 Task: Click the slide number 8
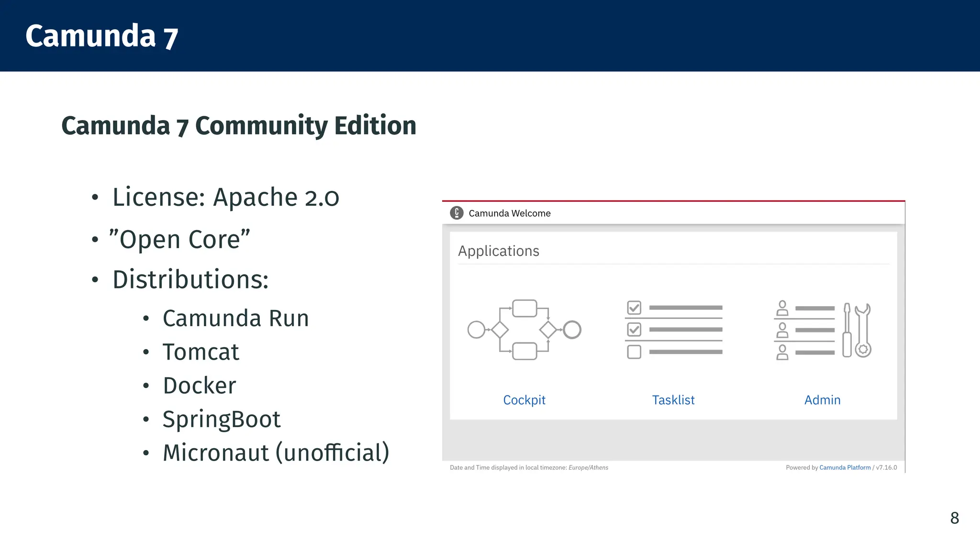click(x=954, y=518)
